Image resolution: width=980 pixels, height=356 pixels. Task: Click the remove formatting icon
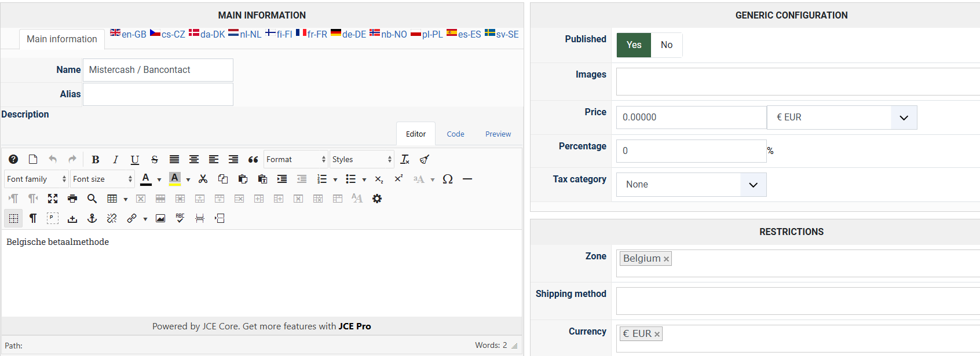(405, 159)
